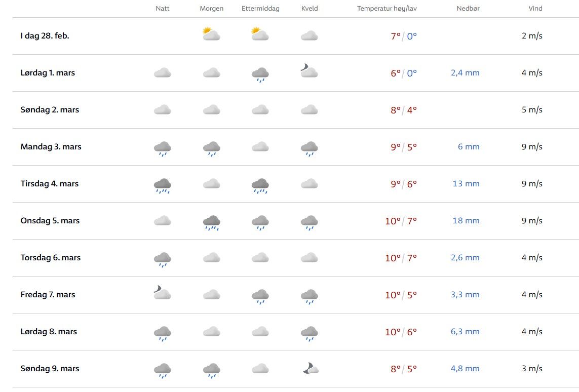Screen dimensions: 579x392
Task: Click the Nedbør column header
Action: 469,9
